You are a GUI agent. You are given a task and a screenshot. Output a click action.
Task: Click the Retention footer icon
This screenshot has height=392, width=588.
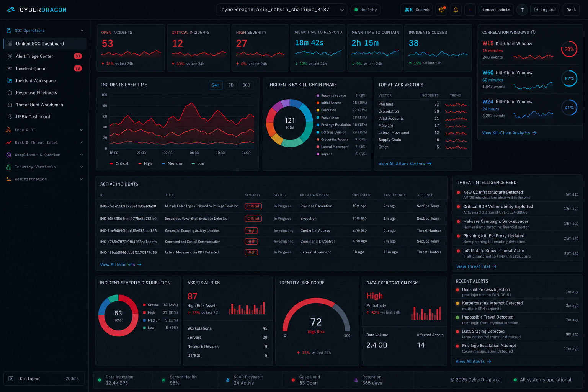356,380
